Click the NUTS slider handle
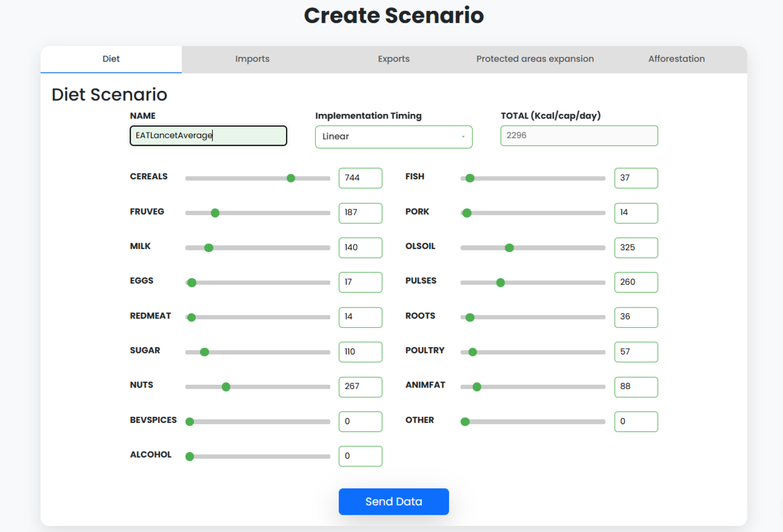This screenshot has width=783, height=532. pyautogui.click(x=226, y=387)
